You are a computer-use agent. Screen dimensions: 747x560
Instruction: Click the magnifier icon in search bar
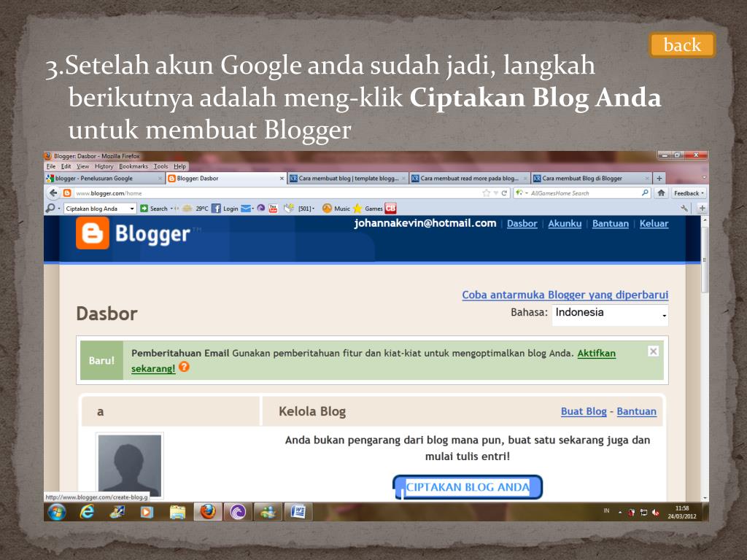[645, 192]
